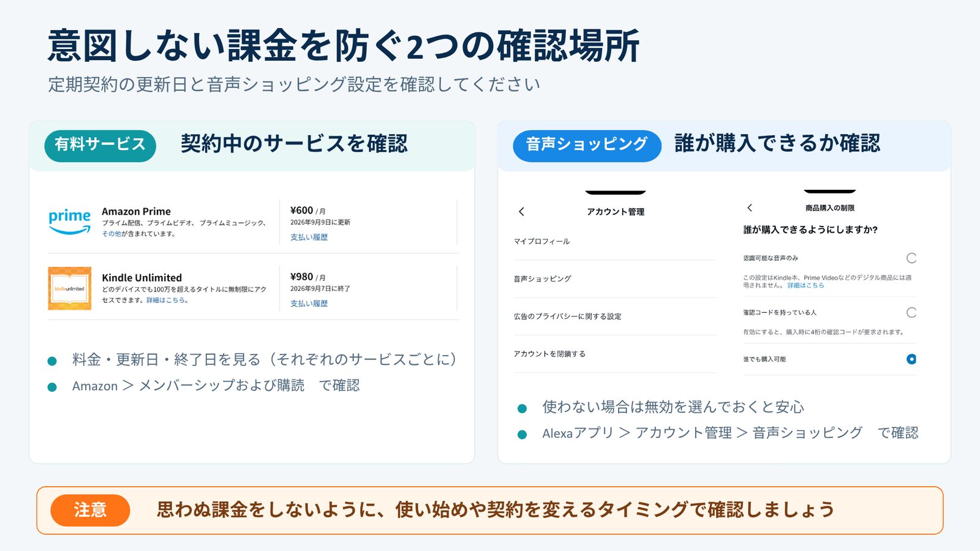
Task: Click the ¥600 /月 price
Action: [307, 211]
